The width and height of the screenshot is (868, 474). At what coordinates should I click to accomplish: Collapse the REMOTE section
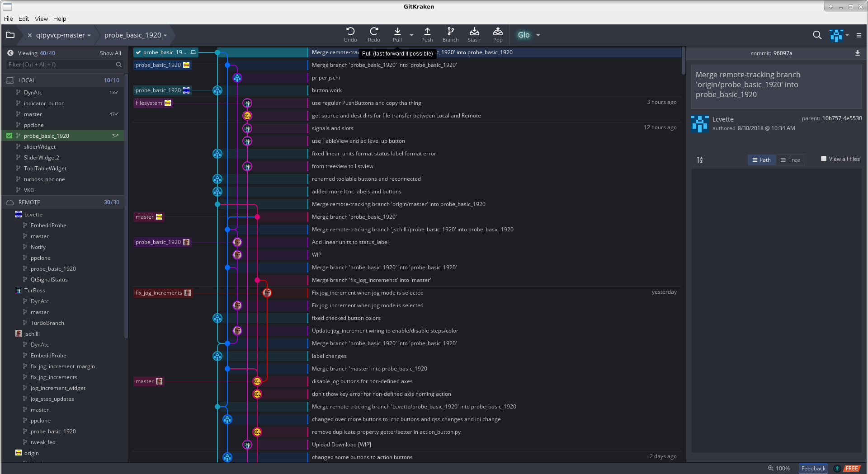tap(62, 202)
